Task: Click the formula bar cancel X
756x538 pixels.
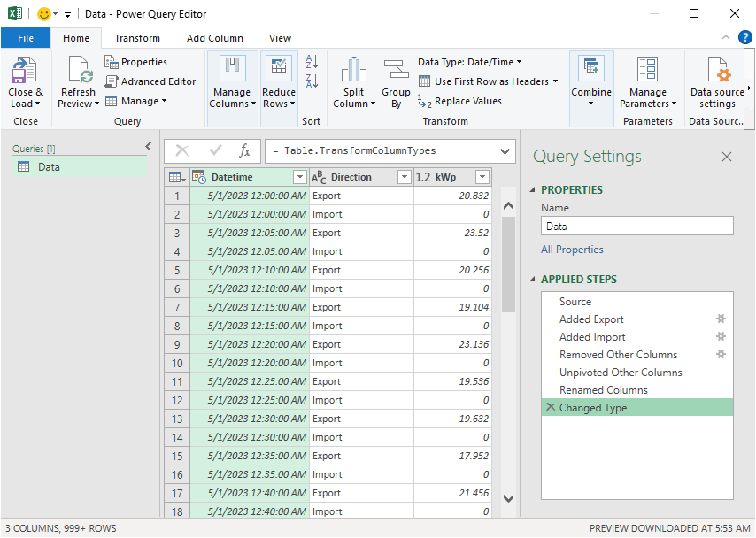Action: point(182,151)
